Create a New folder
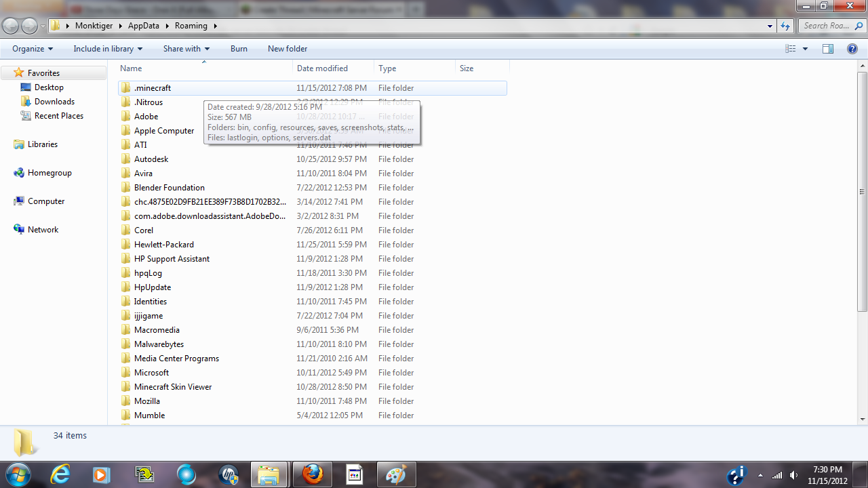This screenshot has height=488, width=868. [x=288, y=49]
